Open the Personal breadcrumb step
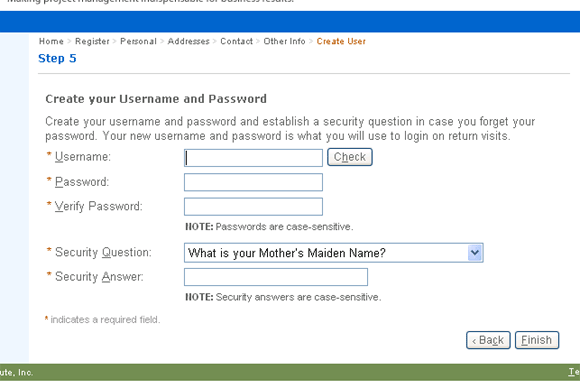 pos(138,41)
